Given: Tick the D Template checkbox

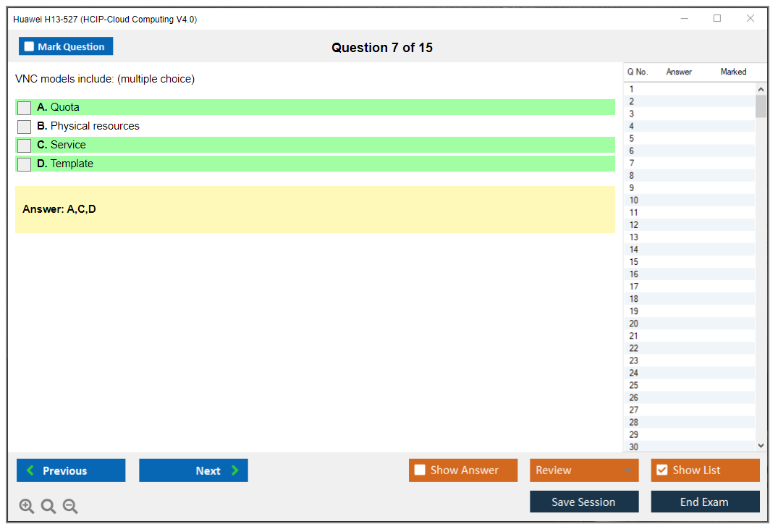Looking at the screenshot, I should coord(25,164).
